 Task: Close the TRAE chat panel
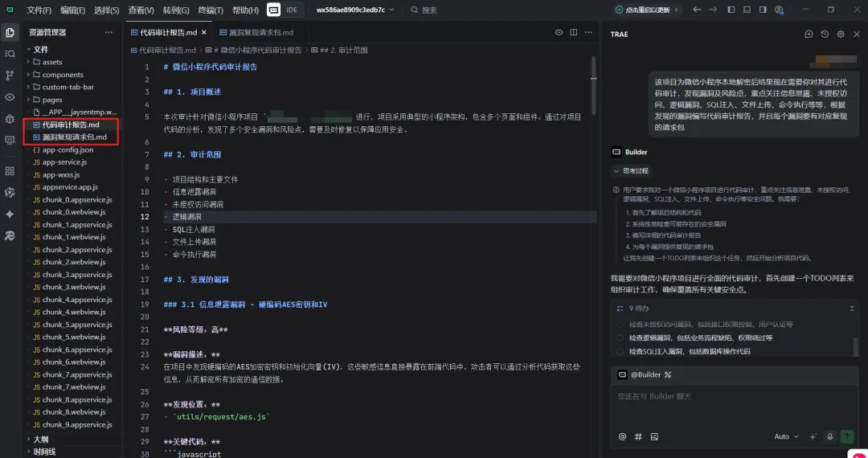coord(857,35)
